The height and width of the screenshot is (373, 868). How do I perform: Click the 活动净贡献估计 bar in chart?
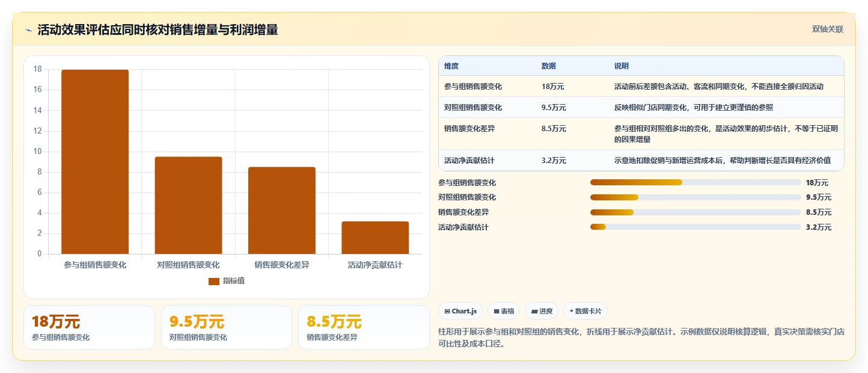[375, 238]
